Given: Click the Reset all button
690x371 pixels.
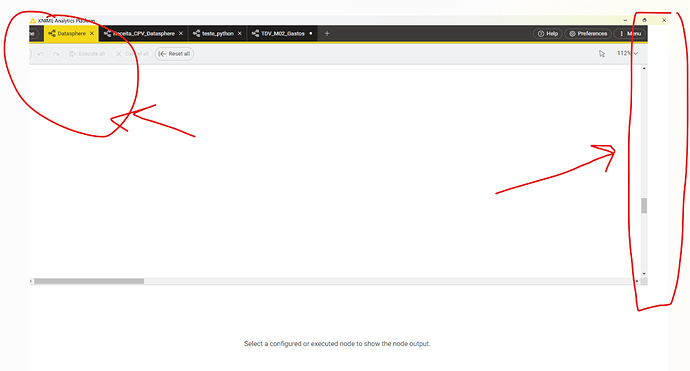Looking at the screenshot, I should [174, 54].
